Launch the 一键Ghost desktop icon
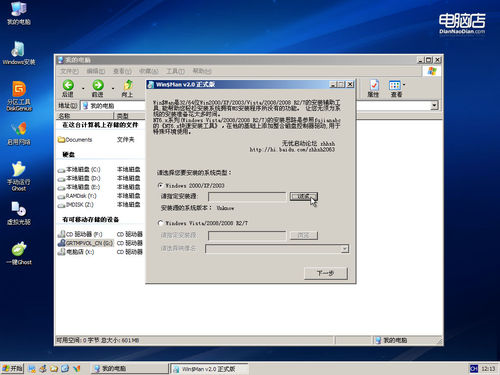The width and height of the screenshot is (500, 375). 19,253
